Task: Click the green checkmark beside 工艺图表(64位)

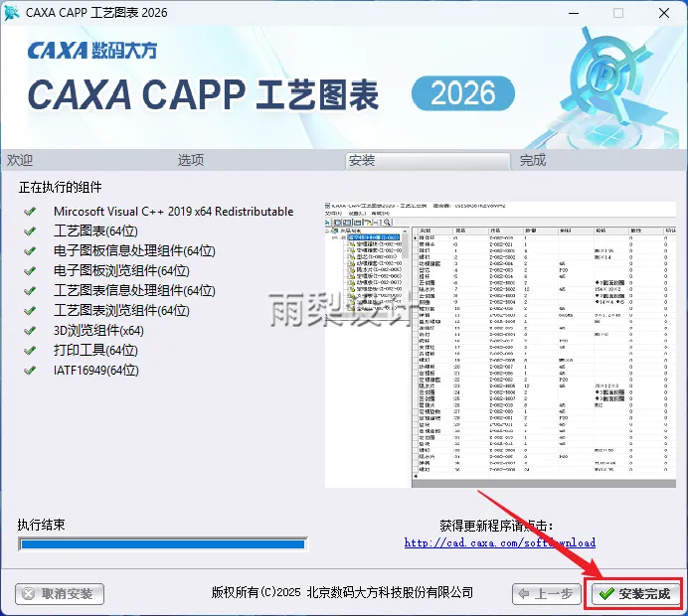Action: click(x=30, y=231)
